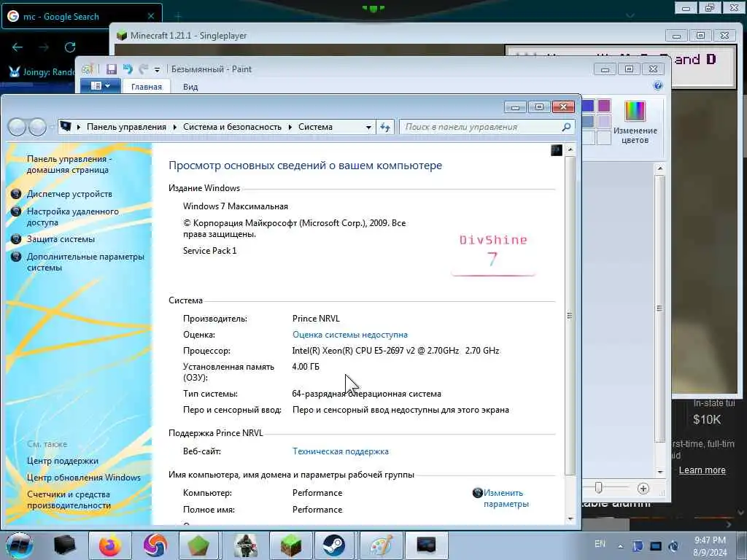Click the Back button in Control Panel

click(18, 127)
